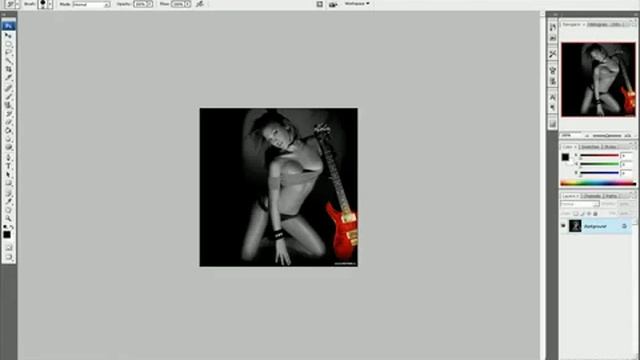640x360 pixels.
Task: Open the layer blend mode dropdown
Action: pyautogui.click(x=580, y=204)
